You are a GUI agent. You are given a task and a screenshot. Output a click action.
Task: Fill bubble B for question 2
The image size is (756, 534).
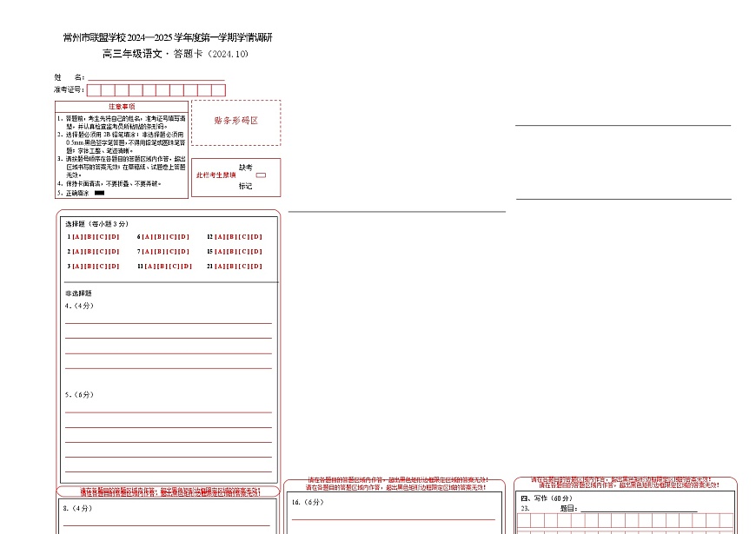click(89, 251)
